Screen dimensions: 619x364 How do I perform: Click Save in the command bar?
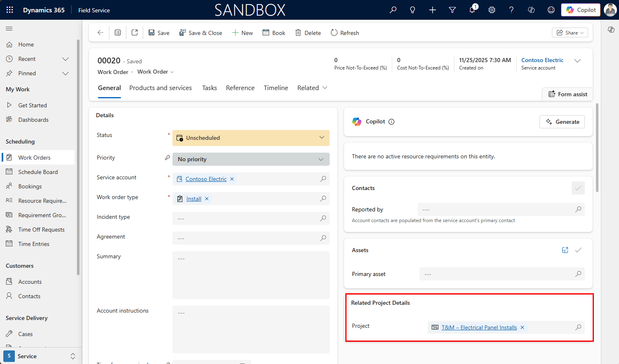coord(159,32)
